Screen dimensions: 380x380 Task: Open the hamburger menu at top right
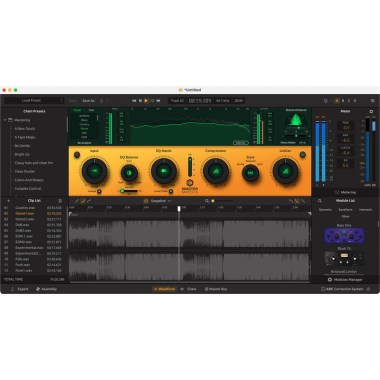373,100
